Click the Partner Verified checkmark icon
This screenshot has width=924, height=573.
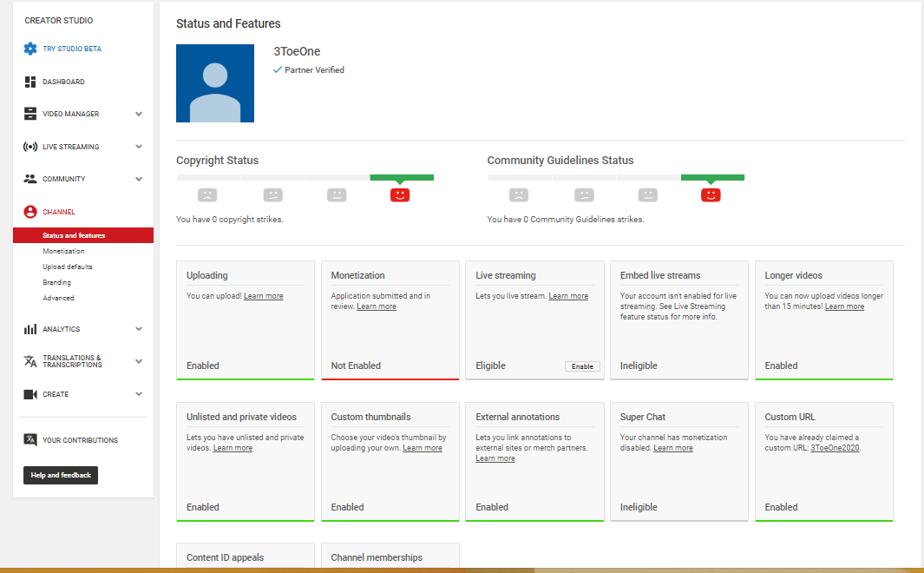pyautogui.click(x=278, y=69)
